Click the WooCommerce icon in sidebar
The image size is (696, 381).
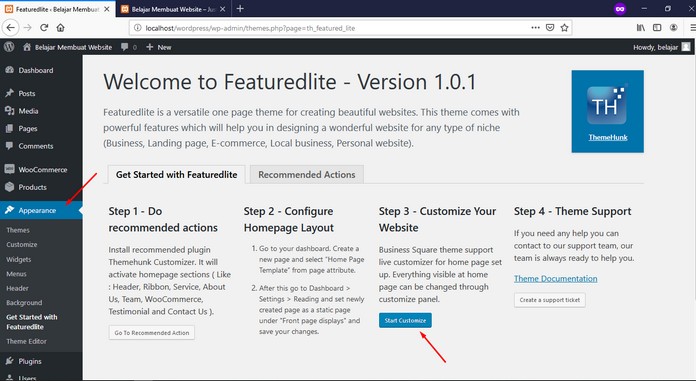9,169
